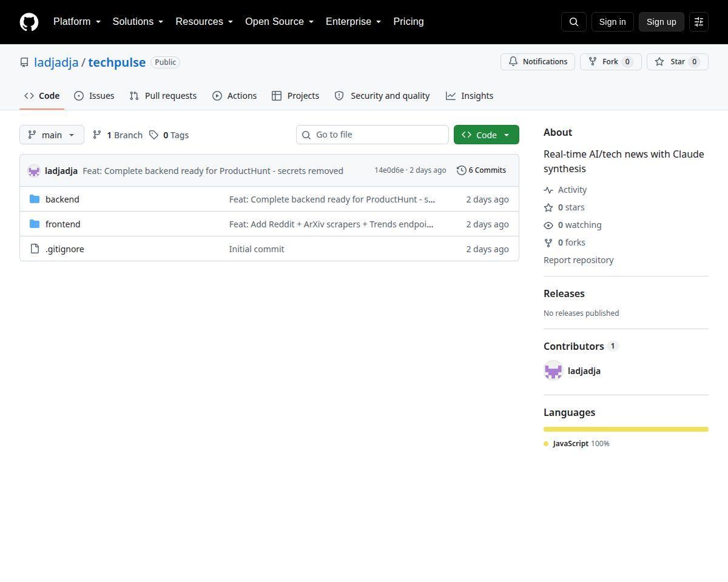Switch to Security and quality tab
Screen dimensions: 728x582
pos(382,96)
